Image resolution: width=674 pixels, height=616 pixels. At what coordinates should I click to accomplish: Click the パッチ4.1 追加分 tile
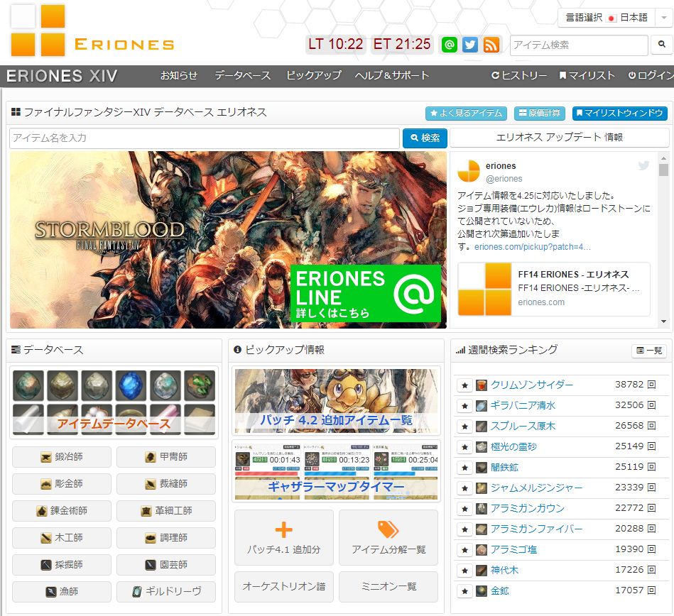tap(283, 537)
